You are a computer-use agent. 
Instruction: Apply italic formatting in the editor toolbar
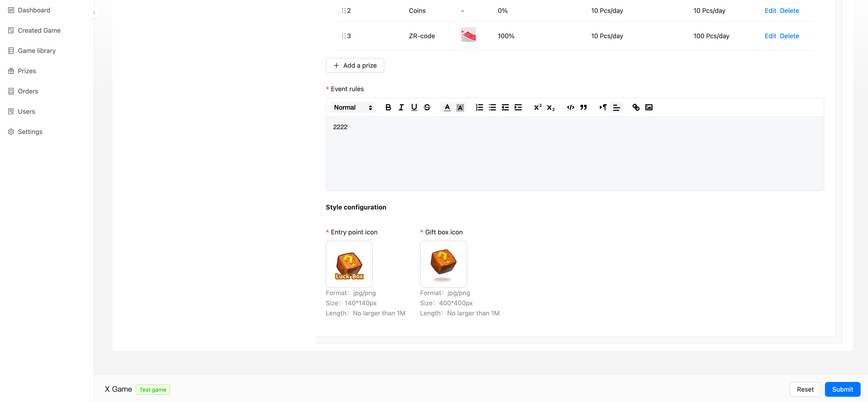tap(401, 107)
